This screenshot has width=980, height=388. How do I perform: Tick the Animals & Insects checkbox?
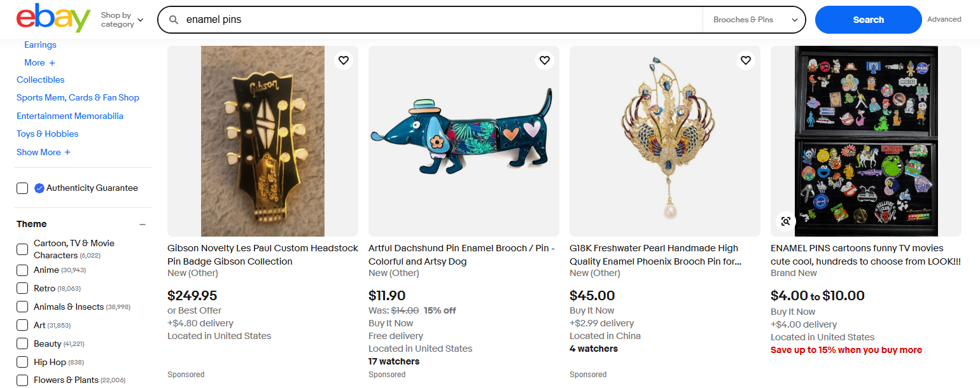(22, 307)
